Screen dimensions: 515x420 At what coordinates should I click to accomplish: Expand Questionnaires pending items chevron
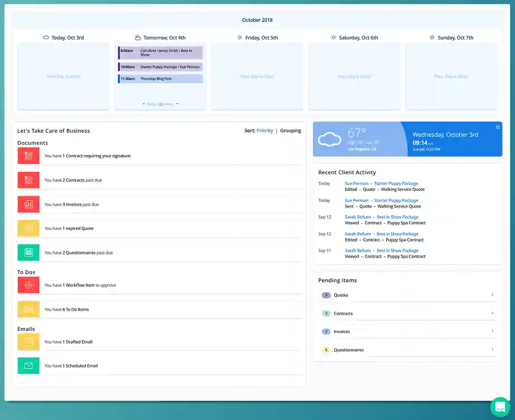492,349
